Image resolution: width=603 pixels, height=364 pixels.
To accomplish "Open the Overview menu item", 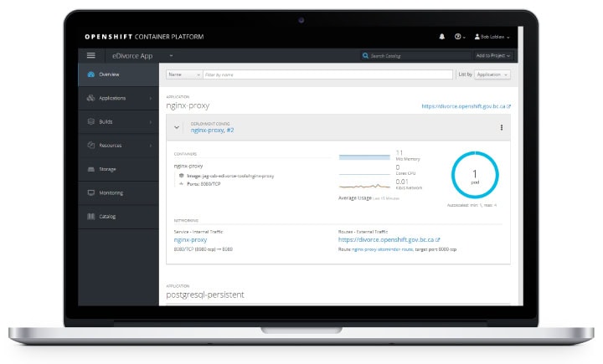I will [118, 74].
